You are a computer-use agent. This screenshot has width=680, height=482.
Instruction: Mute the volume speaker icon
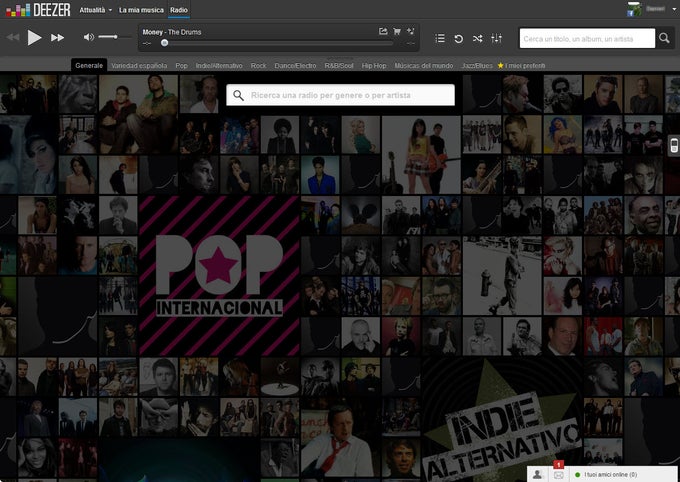point(88,37)
